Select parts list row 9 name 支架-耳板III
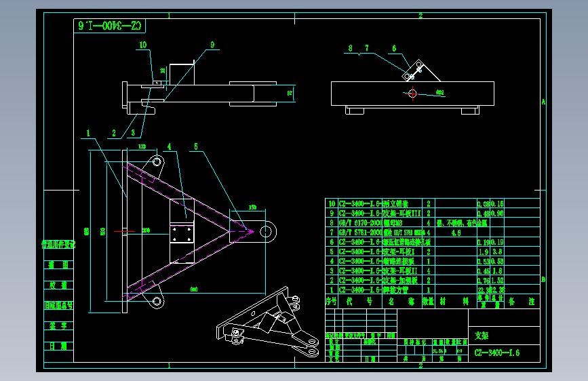 pos(401,214)
